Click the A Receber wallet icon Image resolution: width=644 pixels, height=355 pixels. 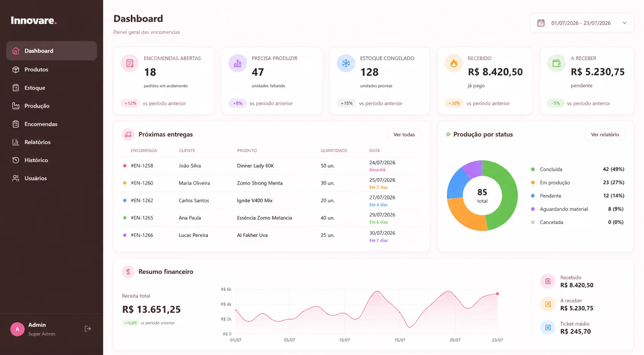[556, 63]
